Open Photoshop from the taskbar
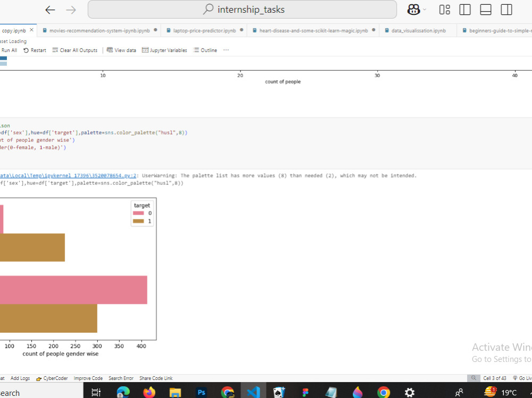This screenshot has width=532, height=398. pyautogui.click(x=201, y=392)
